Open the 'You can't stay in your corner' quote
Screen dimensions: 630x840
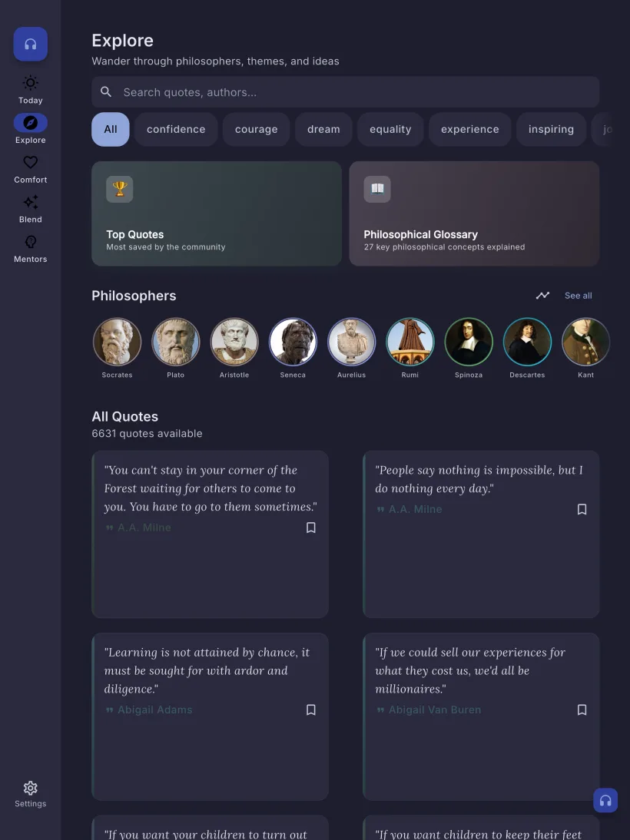(211, 534)
